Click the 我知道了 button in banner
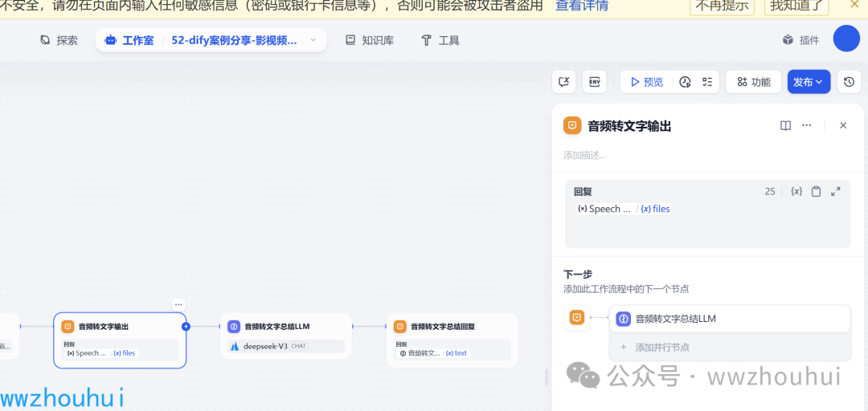The height and width of the screenshot is (411, 868). [796, 6]
